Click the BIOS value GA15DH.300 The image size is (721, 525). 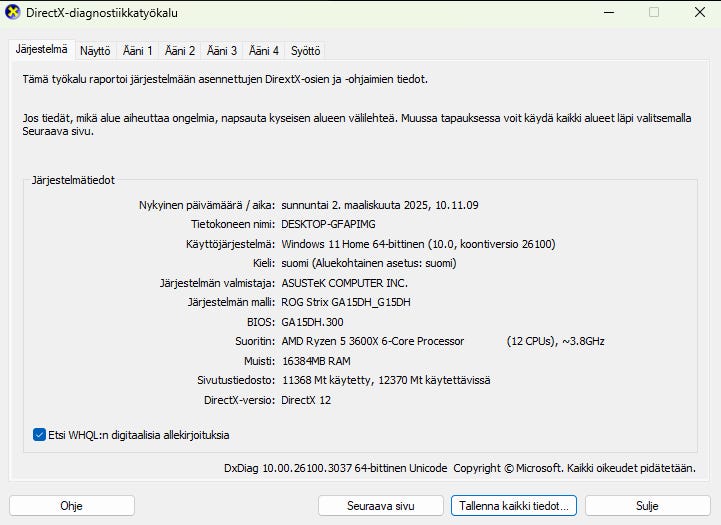click(x=312, y=322)
